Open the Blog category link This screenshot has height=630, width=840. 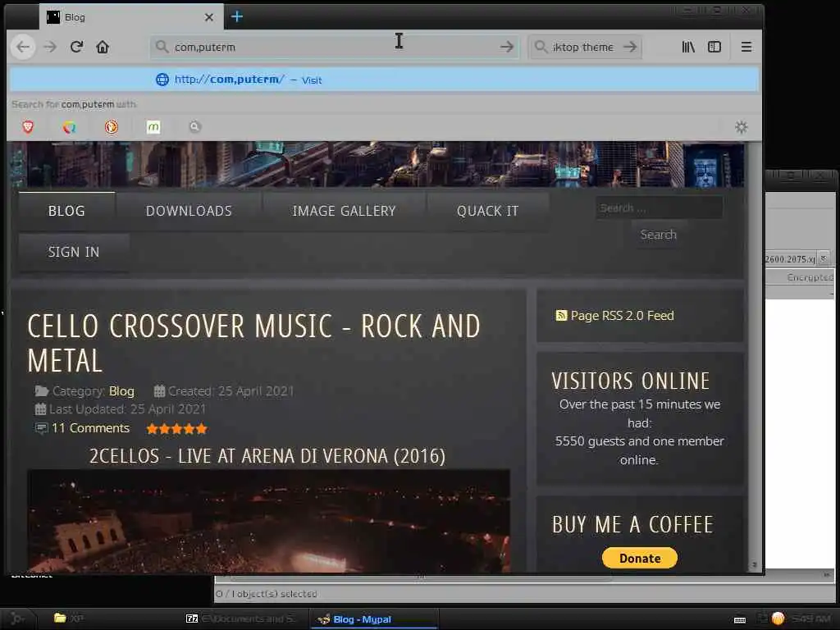coord(121,391)
